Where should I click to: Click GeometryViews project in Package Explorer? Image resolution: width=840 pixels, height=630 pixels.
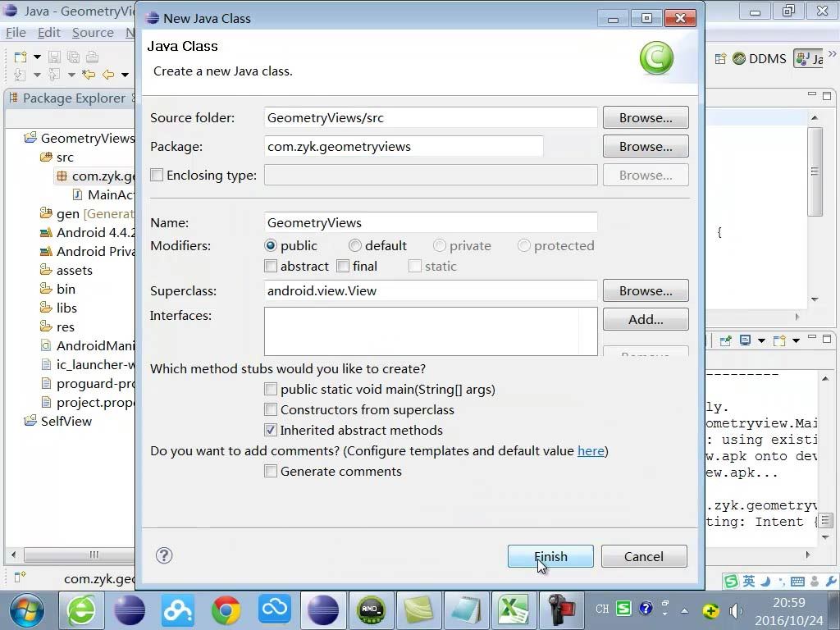80,138
